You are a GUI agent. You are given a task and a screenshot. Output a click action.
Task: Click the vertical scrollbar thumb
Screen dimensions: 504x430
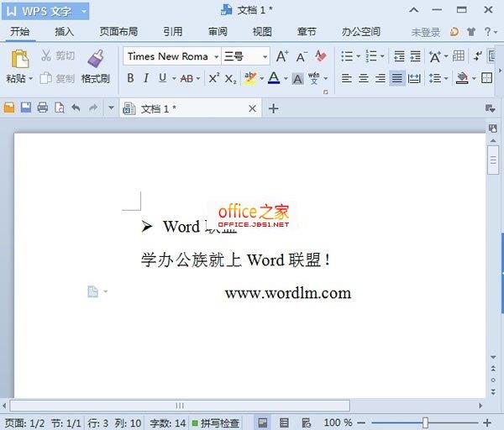(x=493, y=160)
